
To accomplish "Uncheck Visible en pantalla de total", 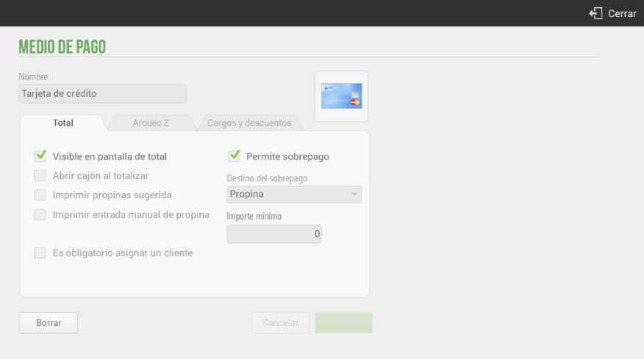I will [x=40, y=156].
